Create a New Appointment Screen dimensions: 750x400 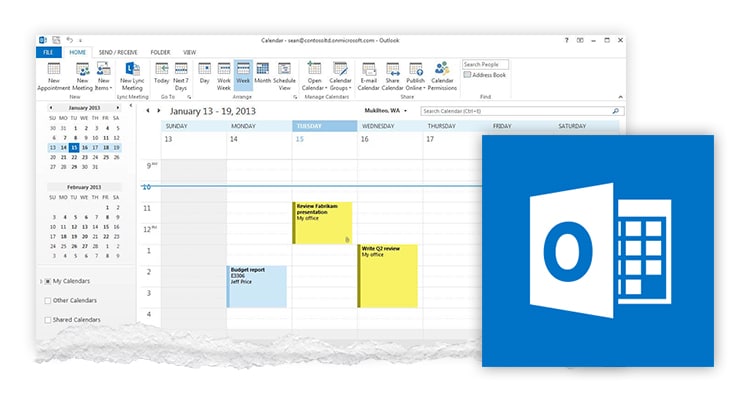click(54, 76)
